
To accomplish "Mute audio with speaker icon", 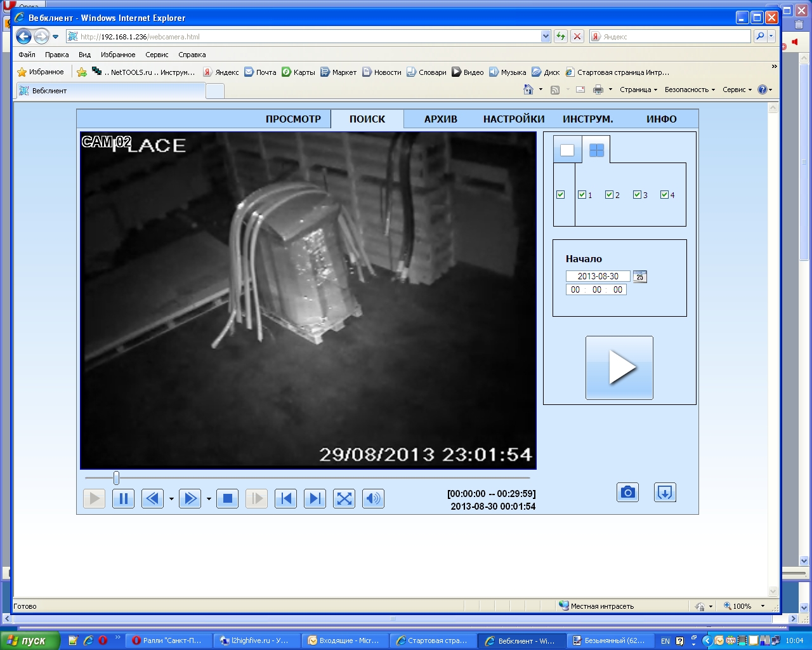I will 373,499.
